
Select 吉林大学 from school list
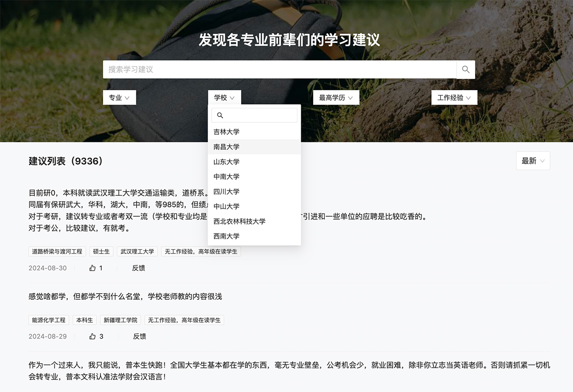[x=227, y=132]
